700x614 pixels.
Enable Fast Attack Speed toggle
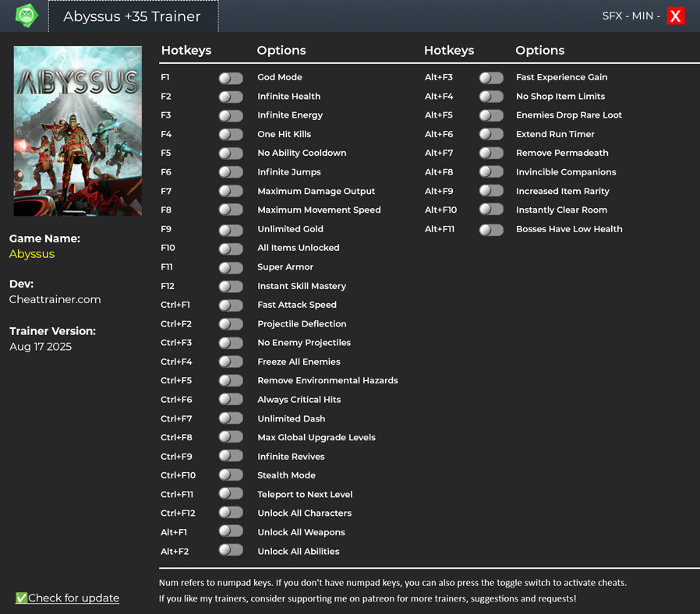coord(231,305)
